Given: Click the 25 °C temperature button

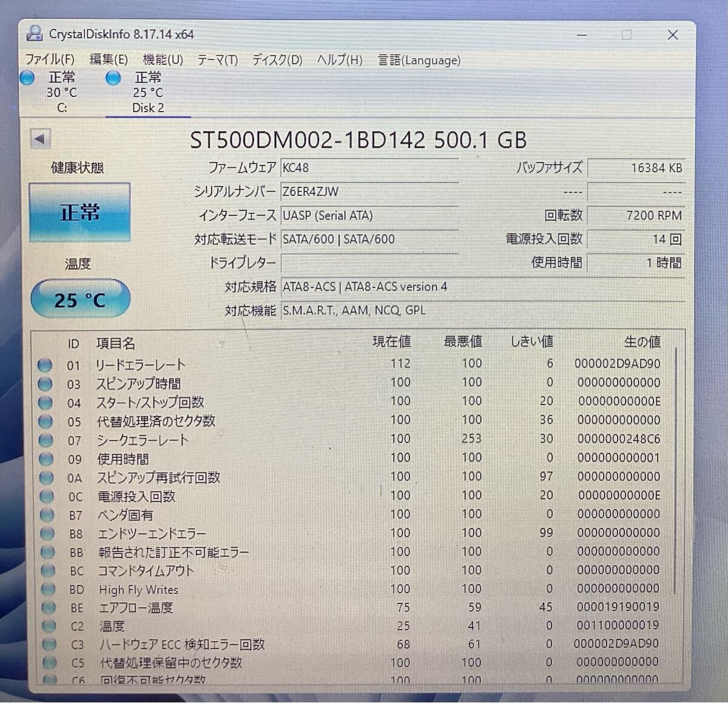Looking at the screenshot, I should click(x=80, y=299).
